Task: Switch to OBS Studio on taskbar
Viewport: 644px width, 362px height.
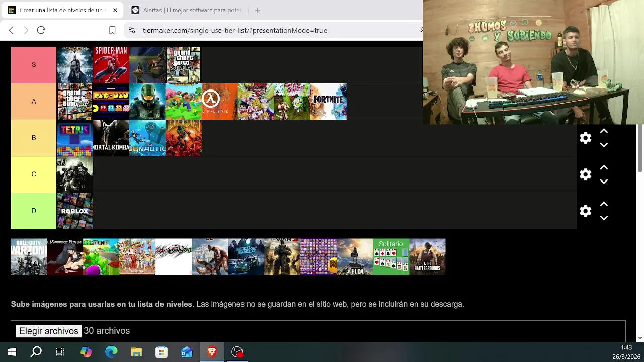Action: [237, 352]
